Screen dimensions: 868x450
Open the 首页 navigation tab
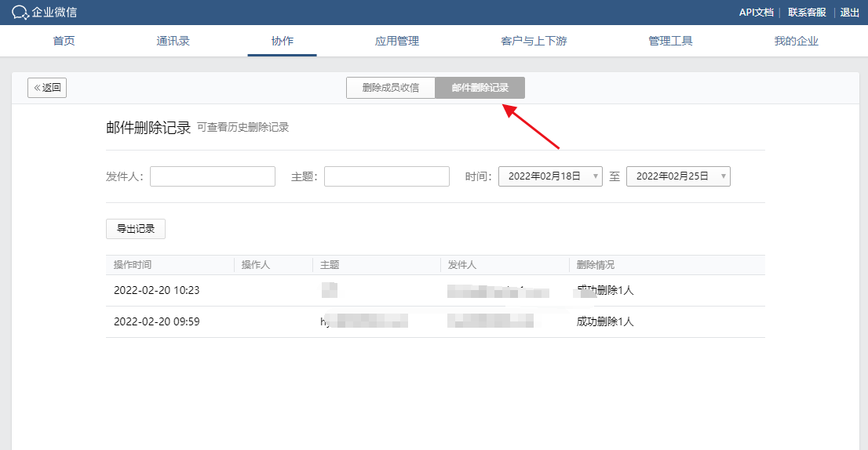[x=64, y=41]
